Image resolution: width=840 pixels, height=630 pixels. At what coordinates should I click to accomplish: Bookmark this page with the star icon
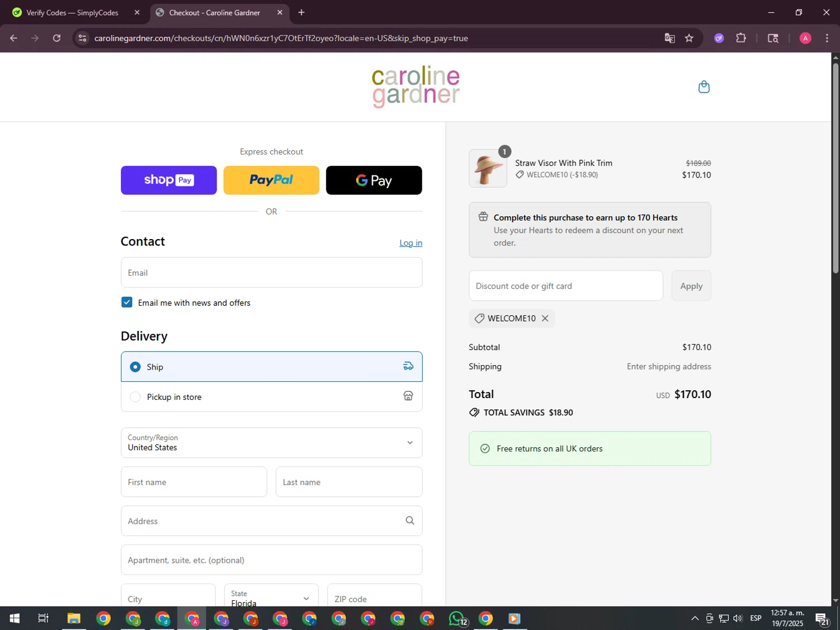click(689, 38)
